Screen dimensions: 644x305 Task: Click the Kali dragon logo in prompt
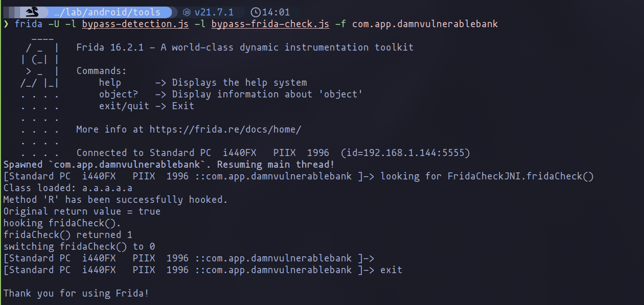click(31, 12)
